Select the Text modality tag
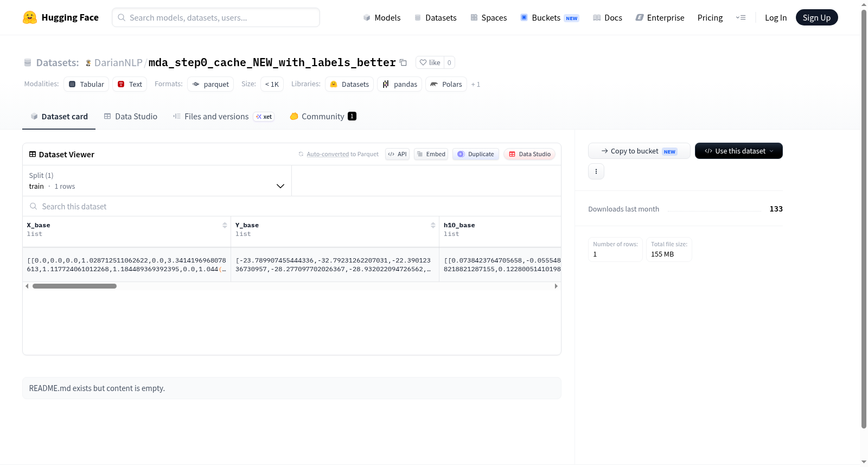 point(130,84)
